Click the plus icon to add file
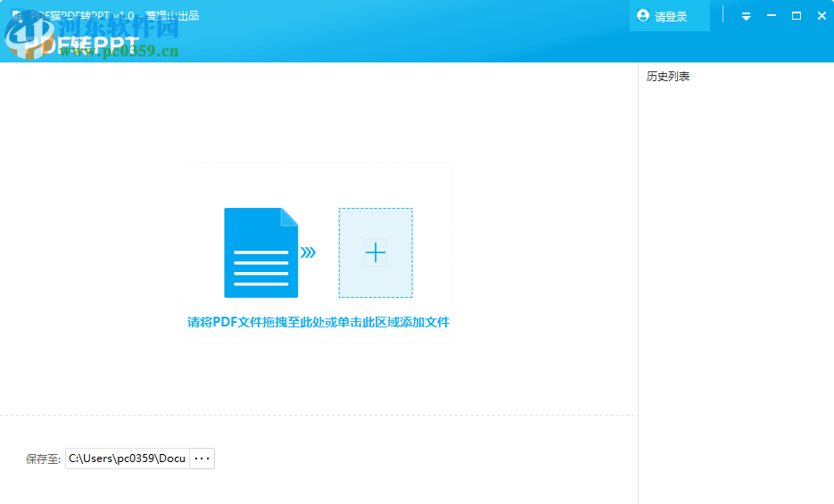Image resolution: width=834 pixels, height=504 pixels. pos(376,252)
